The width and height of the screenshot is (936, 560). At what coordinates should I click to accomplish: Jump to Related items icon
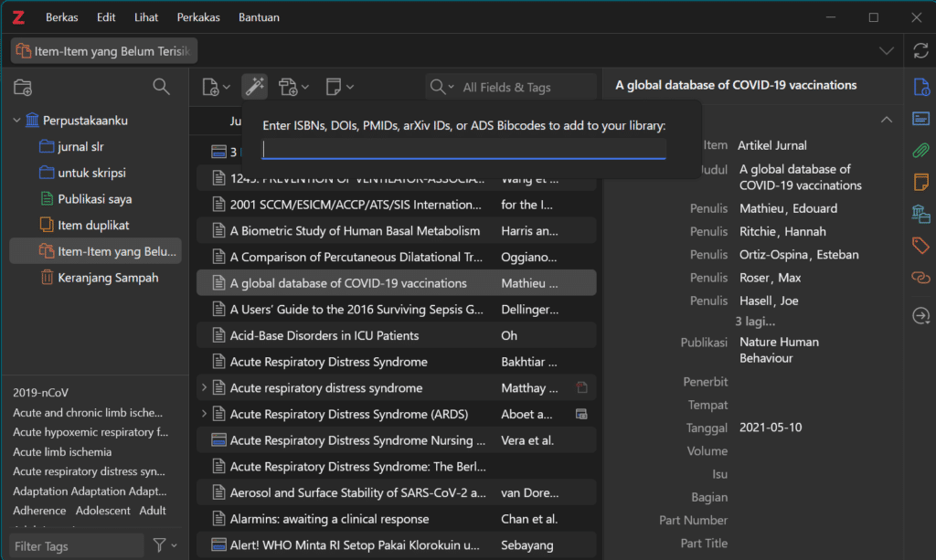pyautogui.click(x=921, y=277)
